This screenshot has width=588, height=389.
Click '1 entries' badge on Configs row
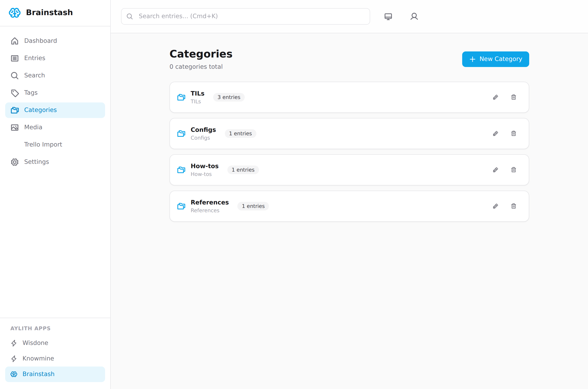240,134
